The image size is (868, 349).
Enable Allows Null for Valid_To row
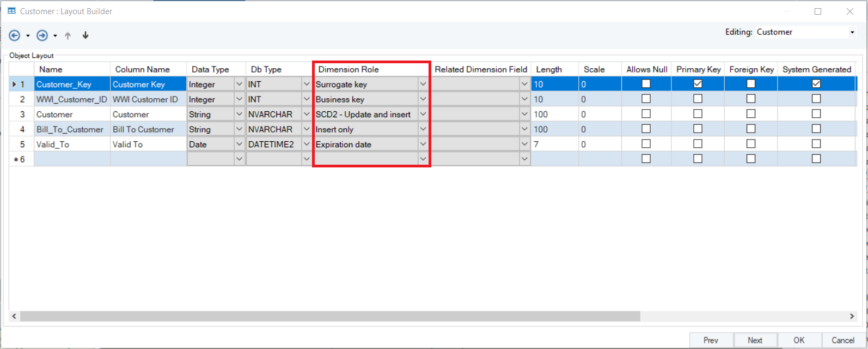tap(646, 144)
